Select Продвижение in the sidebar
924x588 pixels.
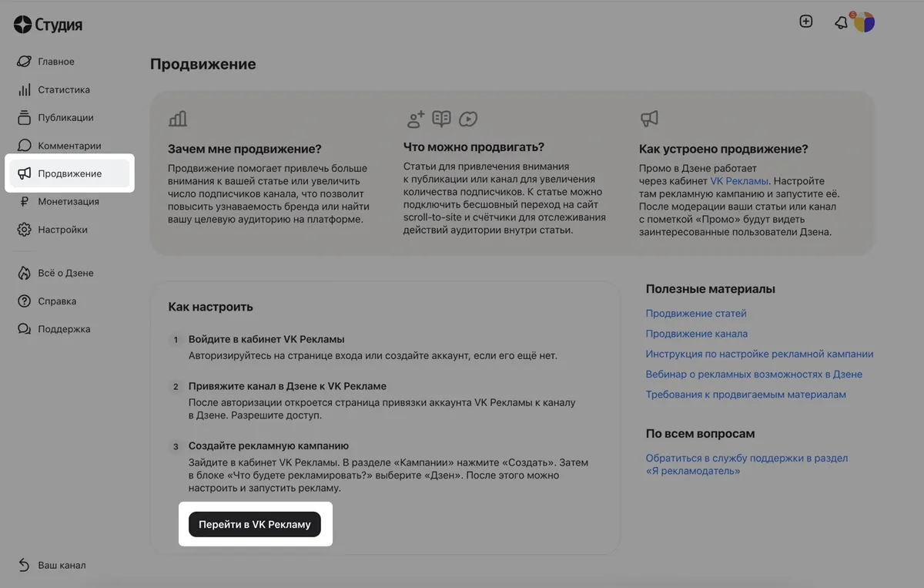(x=69, y=173)
